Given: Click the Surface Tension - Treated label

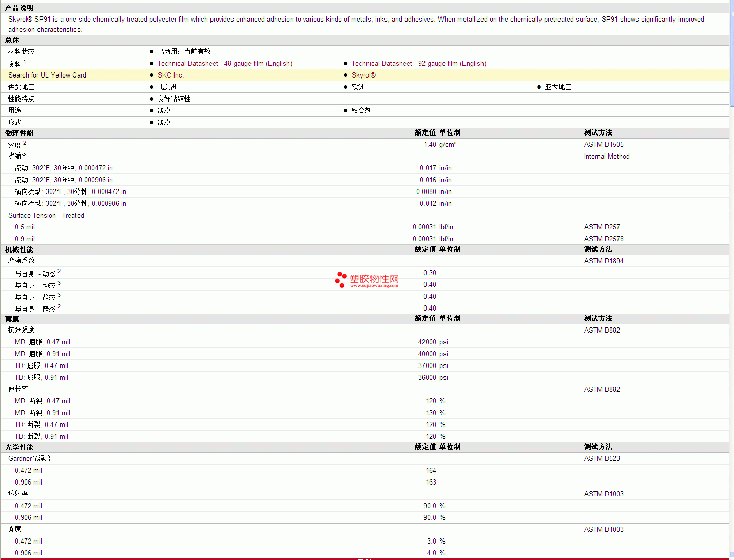Looking at the screenshot, I should 46,216.
